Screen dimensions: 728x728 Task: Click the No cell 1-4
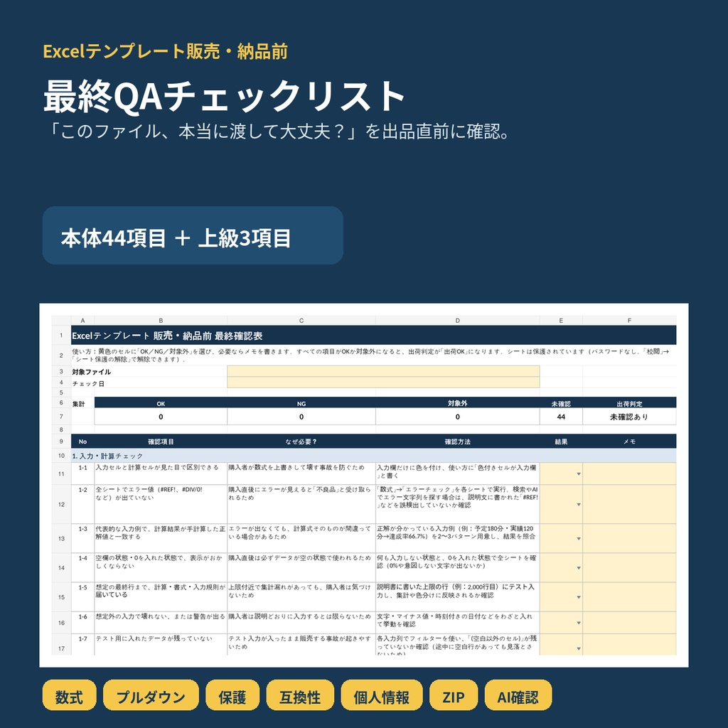(82, 568)
